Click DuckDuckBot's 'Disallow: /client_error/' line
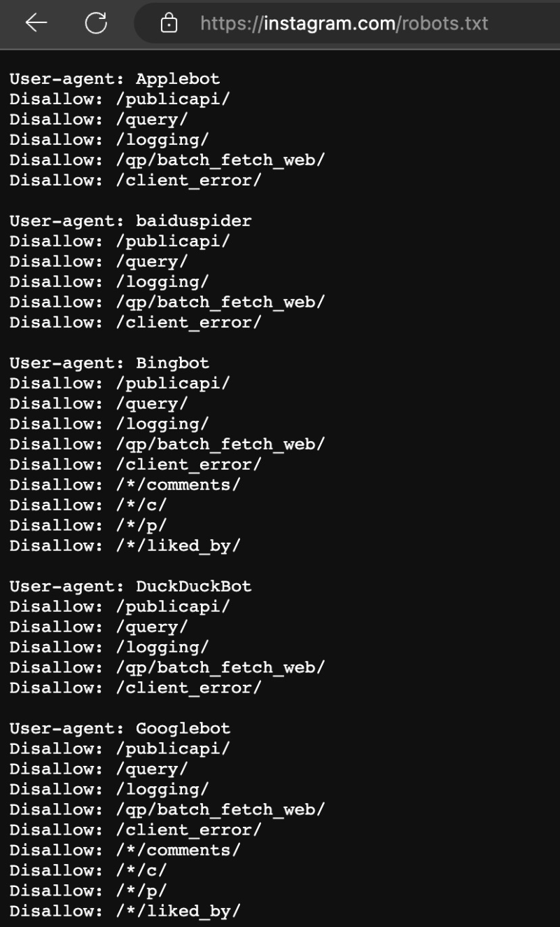 pyautogui.click(x=135, y=688)
